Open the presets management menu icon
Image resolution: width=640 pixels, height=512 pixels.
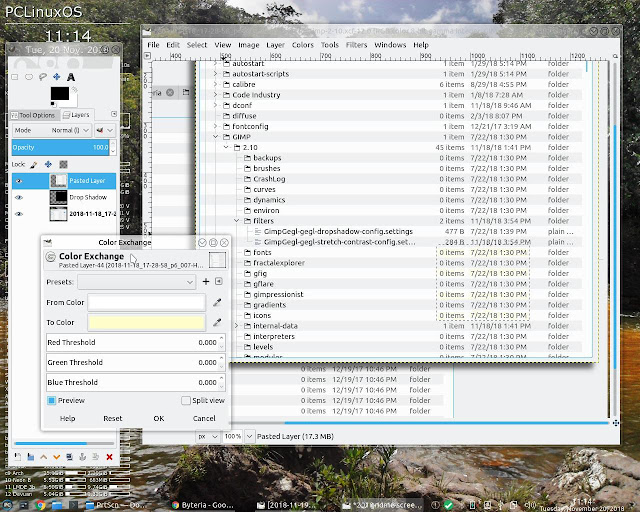pos(219,281)
